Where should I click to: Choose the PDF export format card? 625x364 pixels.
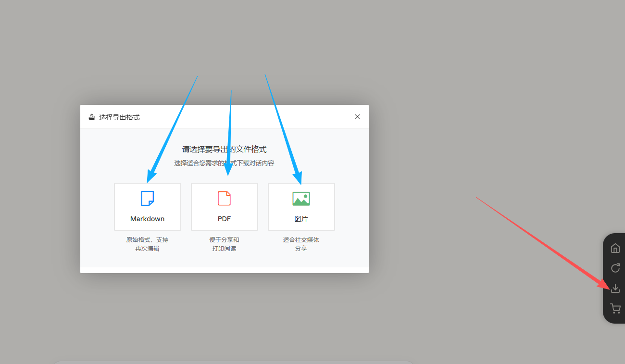pyautogui.click(x=224, y=207)
